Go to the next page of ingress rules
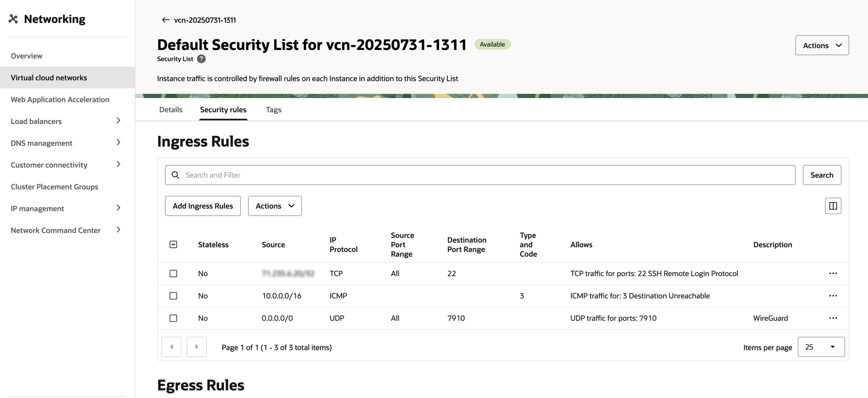Screen dimensions: 868x398 pyautogui.click(x=196, y=347)
